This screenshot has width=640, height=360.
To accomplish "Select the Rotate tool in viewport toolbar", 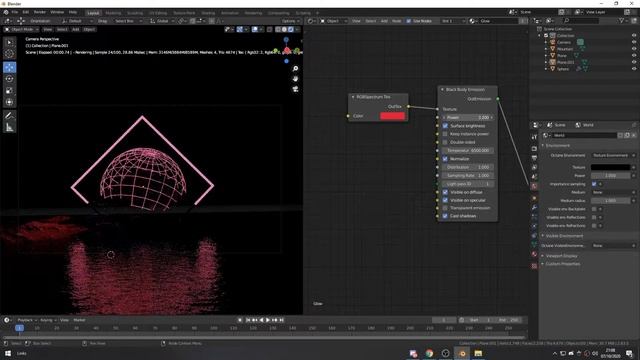I will [x=10, y=79].
